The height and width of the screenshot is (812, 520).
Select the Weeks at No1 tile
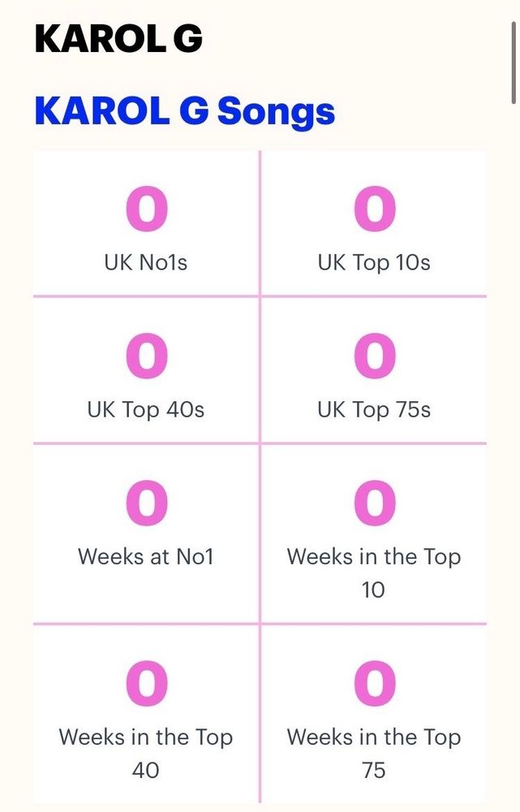[147, 534]
